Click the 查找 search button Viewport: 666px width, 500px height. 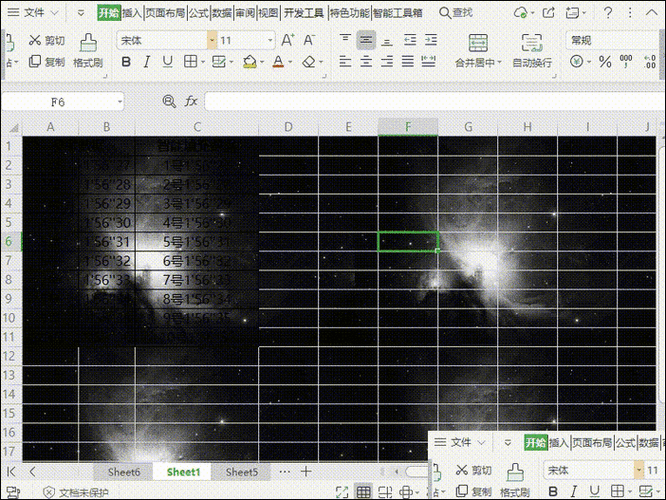tap(456, 13)
